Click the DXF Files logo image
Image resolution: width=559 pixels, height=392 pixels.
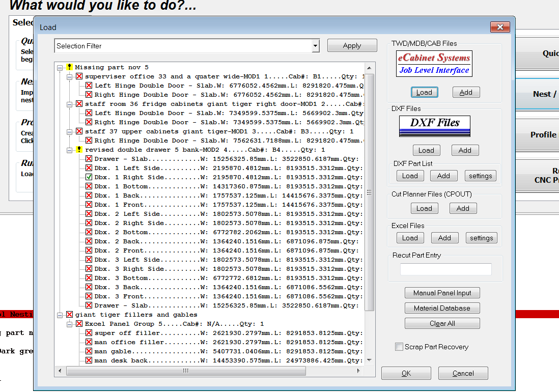[x=434, y=126]
